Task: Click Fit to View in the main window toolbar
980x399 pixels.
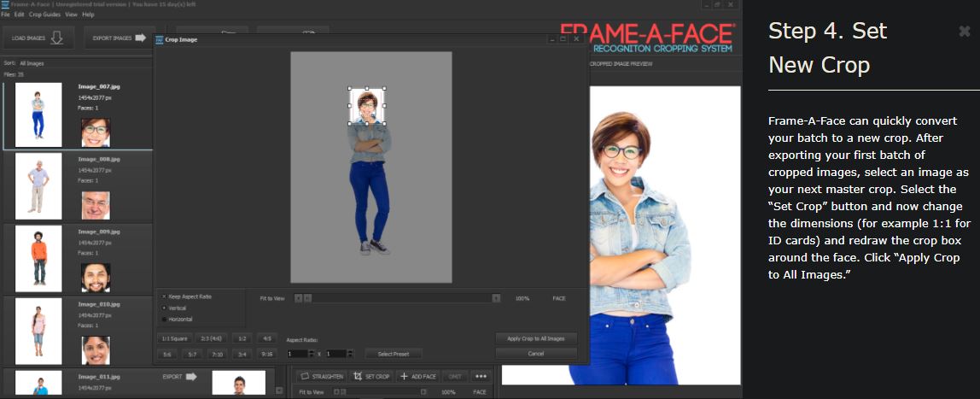Action: click(312, 392)
